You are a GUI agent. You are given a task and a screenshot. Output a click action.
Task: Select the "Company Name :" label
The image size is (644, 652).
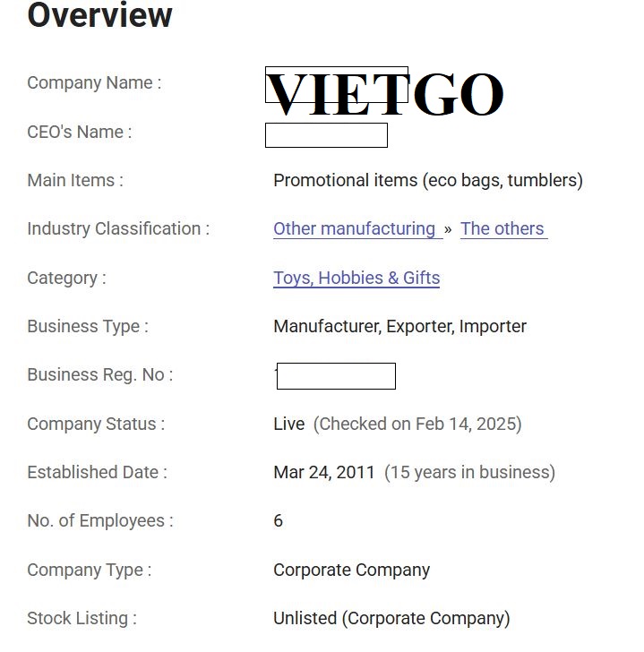point(94,82)
